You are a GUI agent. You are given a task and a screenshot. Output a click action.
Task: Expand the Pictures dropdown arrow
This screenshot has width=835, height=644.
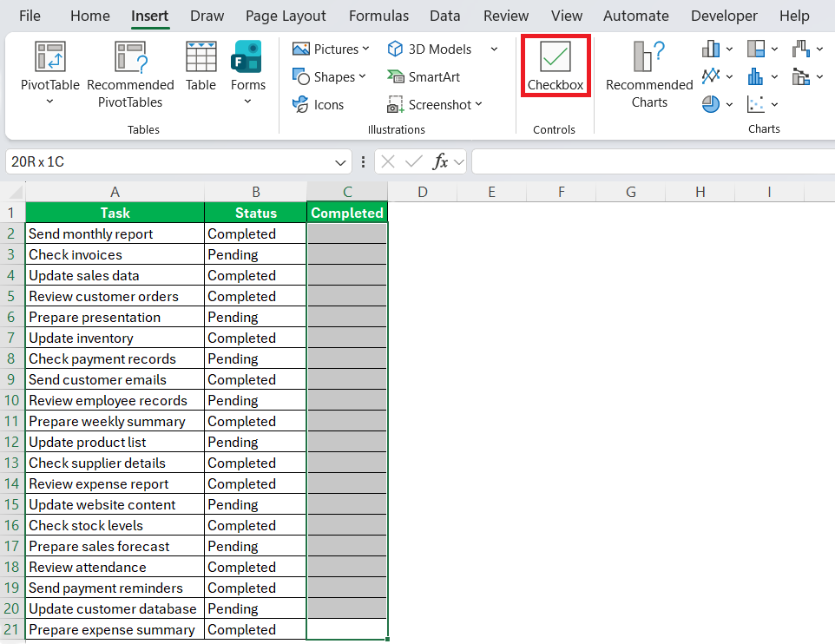pyautogui.click(x=365, y=49)
